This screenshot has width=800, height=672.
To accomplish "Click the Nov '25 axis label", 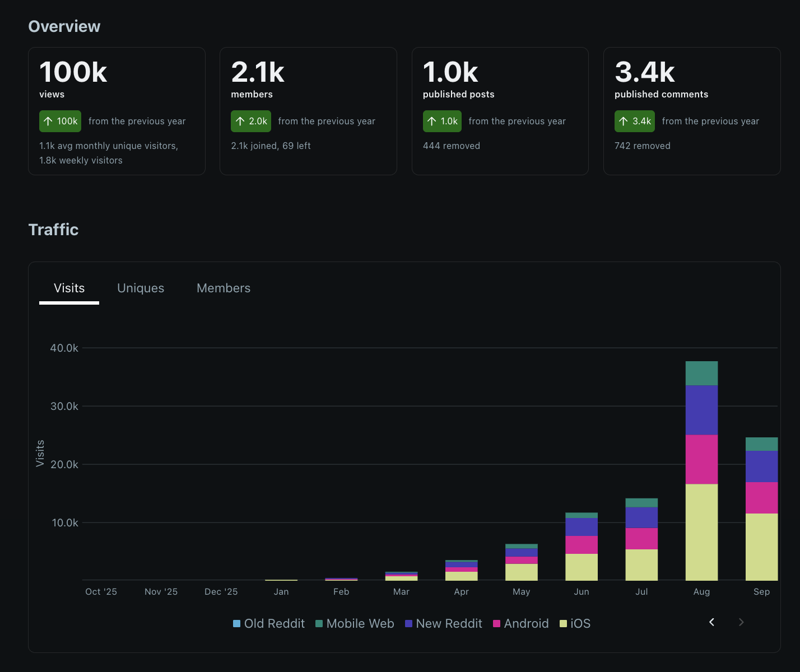I will point(161,591).
